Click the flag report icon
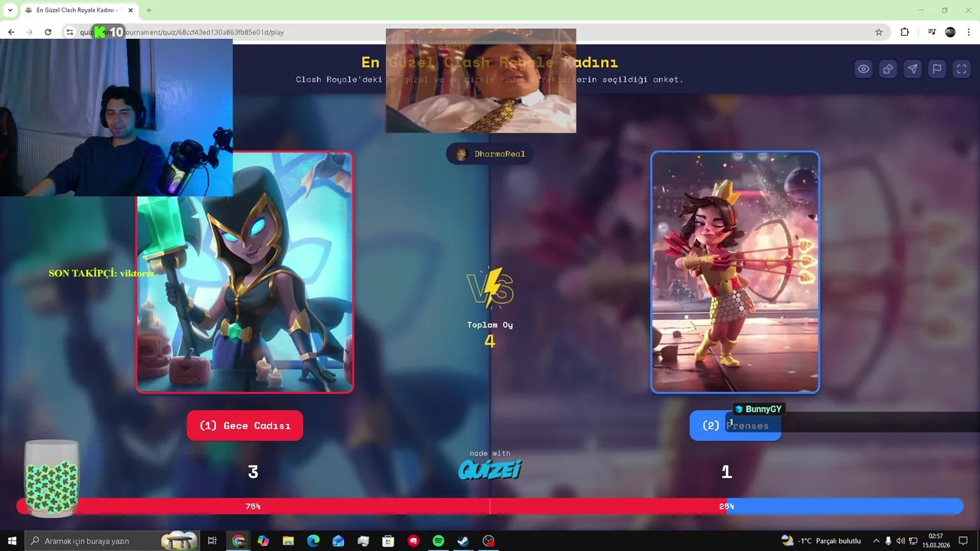Screen dimensions: 980x551 937,69
